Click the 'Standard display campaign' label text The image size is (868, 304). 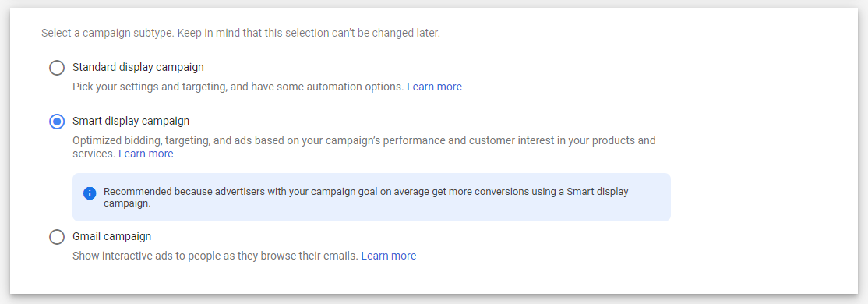click(138, 68)
